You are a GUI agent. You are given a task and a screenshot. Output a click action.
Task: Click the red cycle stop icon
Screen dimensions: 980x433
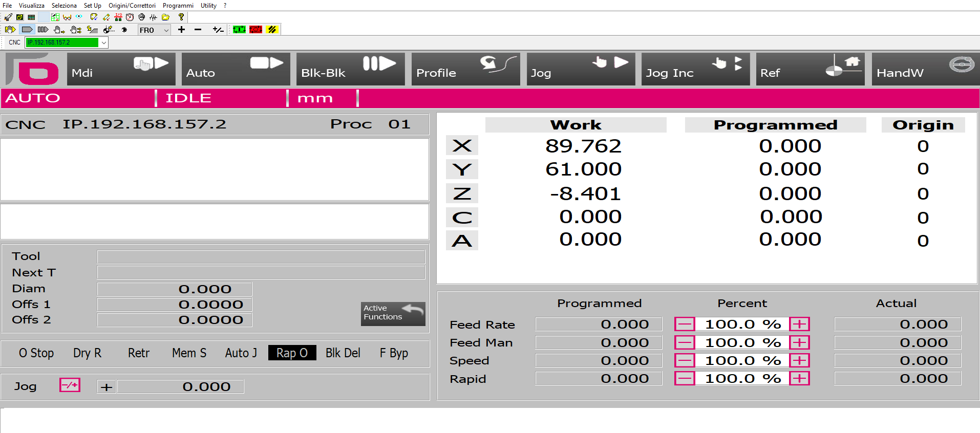click(255, 30)
